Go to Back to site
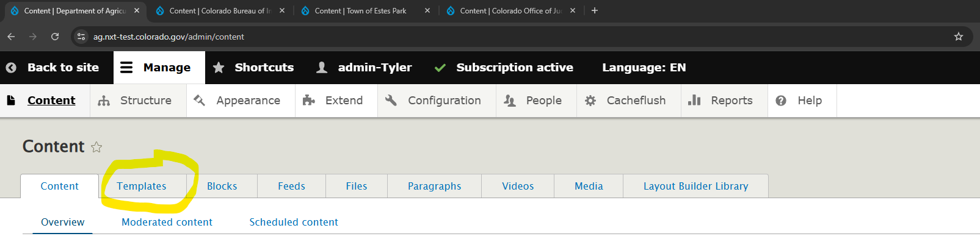The height and width of the screenshot is (250, 980). coord(55,68)
